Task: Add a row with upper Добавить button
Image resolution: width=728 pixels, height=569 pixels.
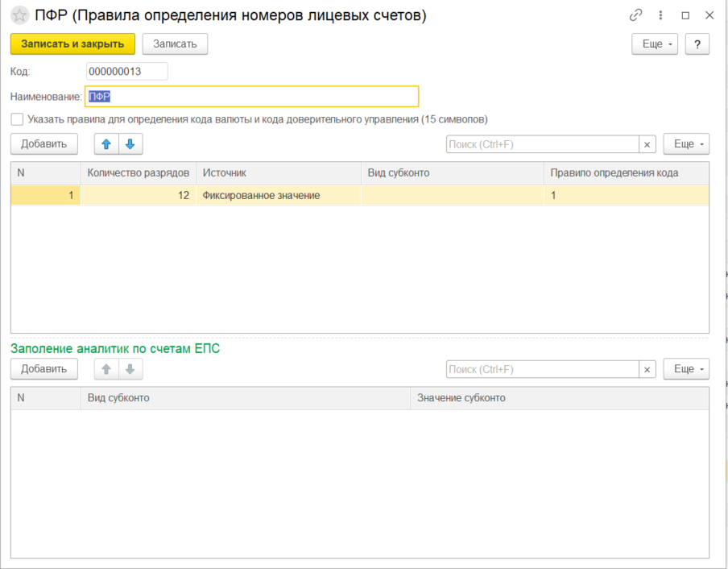Action: 44,143
